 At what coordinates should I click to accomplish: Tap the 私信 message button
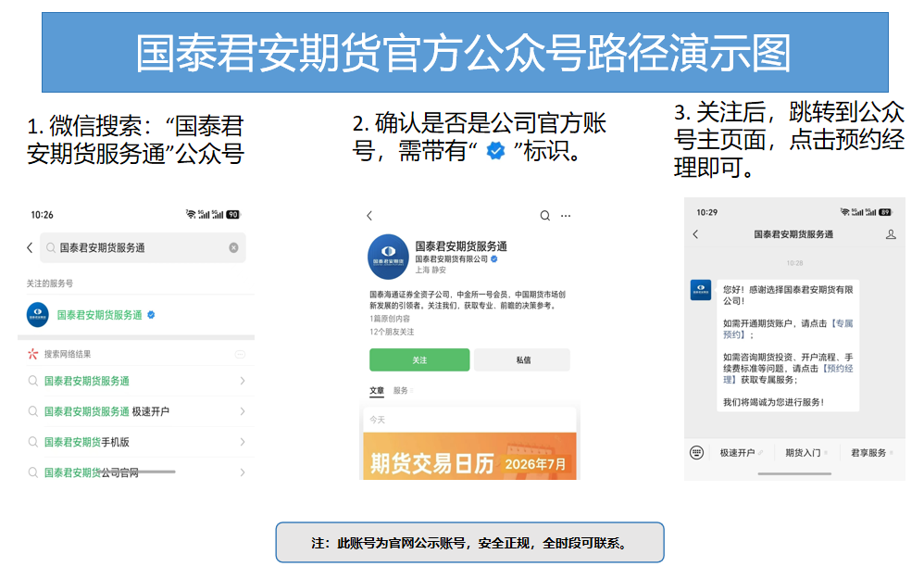click(x=522, y=359)
